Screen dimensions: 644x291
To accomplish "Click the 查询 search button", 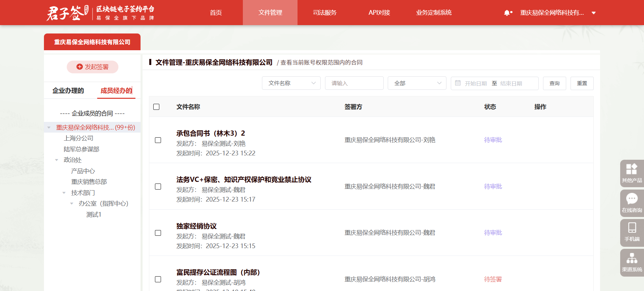I will 554,83.
